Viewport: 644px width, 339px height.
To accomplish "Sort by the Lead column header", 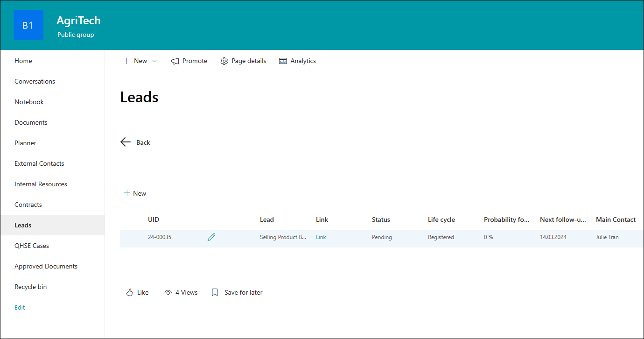I will click(267, 219).
